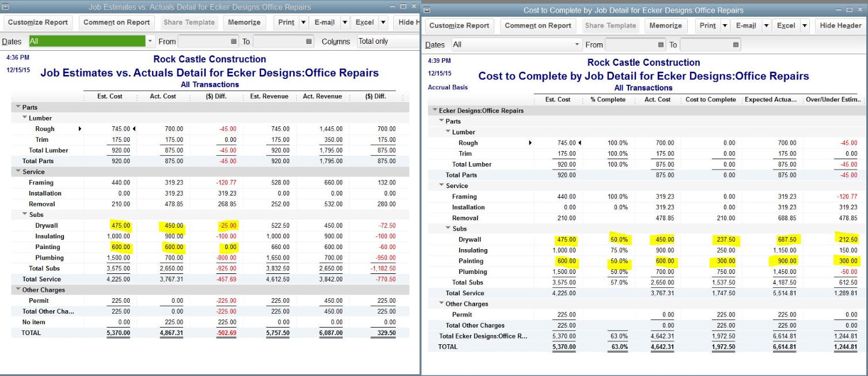The height and width of the screenshot is (376, 868).
Task: Open the Dates dropdown in Job Estimates report
Action: [x=150, y=42]
